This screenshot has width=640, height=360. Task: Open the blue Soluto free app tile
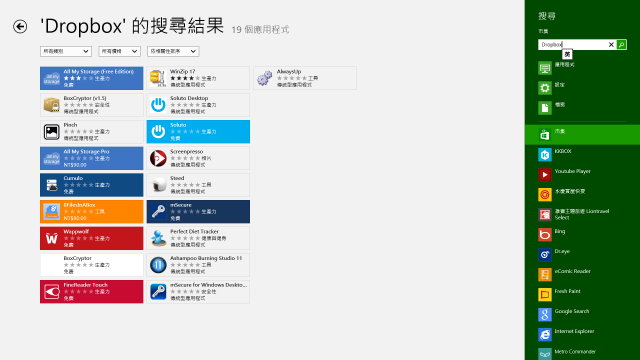(x=198, y=131)
